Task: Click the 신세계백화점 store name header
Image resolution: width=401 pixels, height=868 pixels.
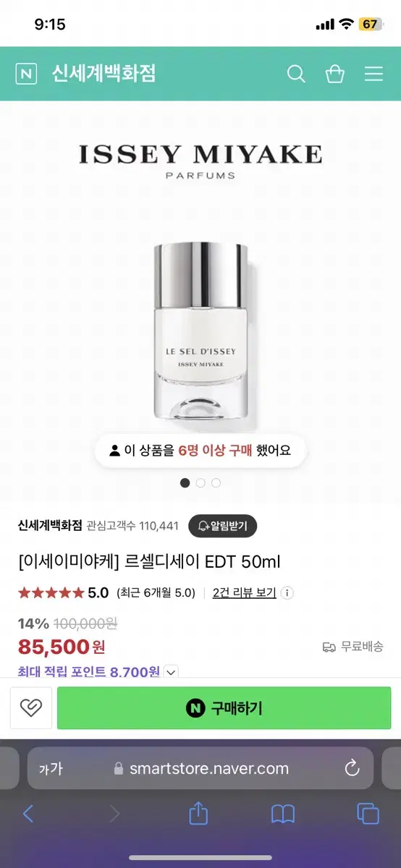Action: (103, 74)
